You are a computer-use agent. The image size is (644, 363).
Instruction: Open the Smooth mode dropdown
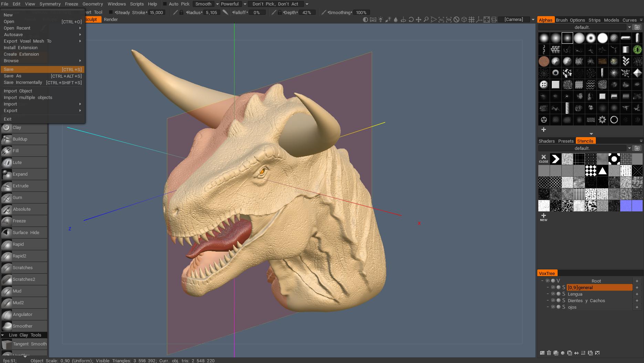click(x=217, y=4)
